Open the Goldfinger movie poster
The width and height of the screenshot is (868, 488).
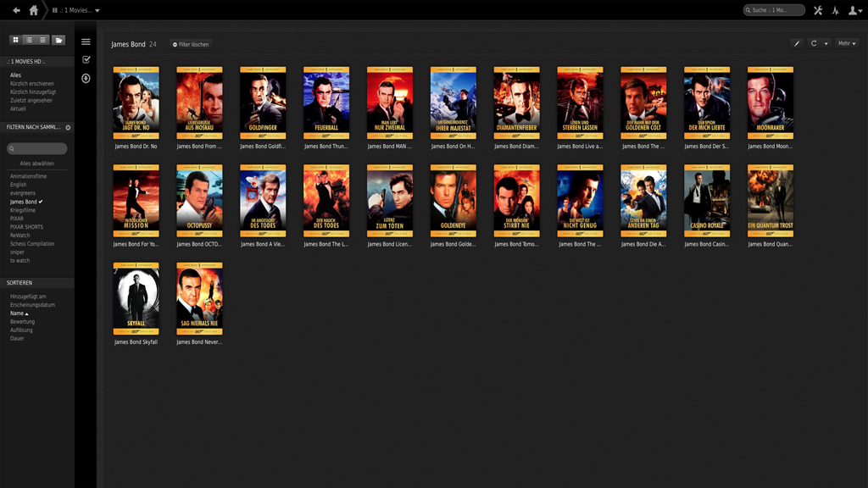(263, 103)
